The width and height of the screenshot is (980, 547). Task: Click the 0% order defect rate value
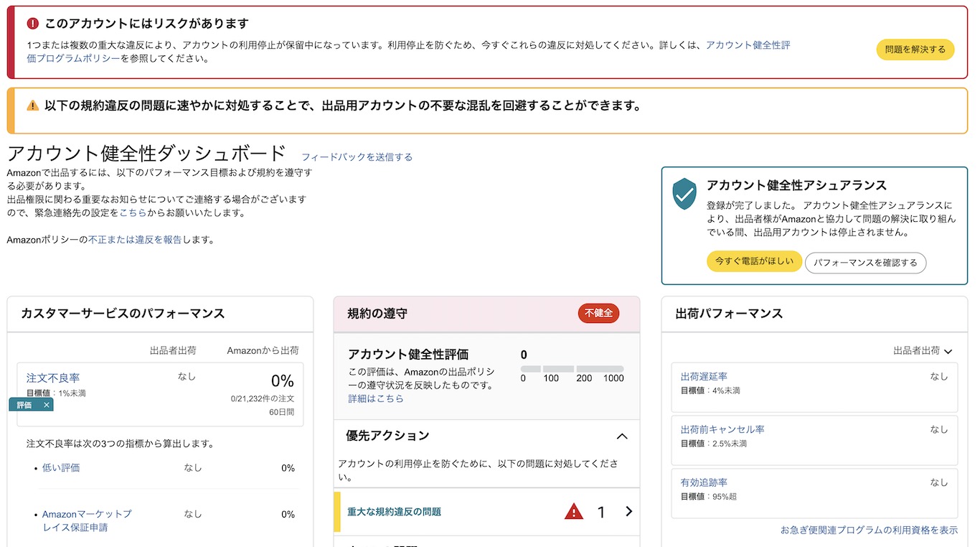[x=282, y=380]
